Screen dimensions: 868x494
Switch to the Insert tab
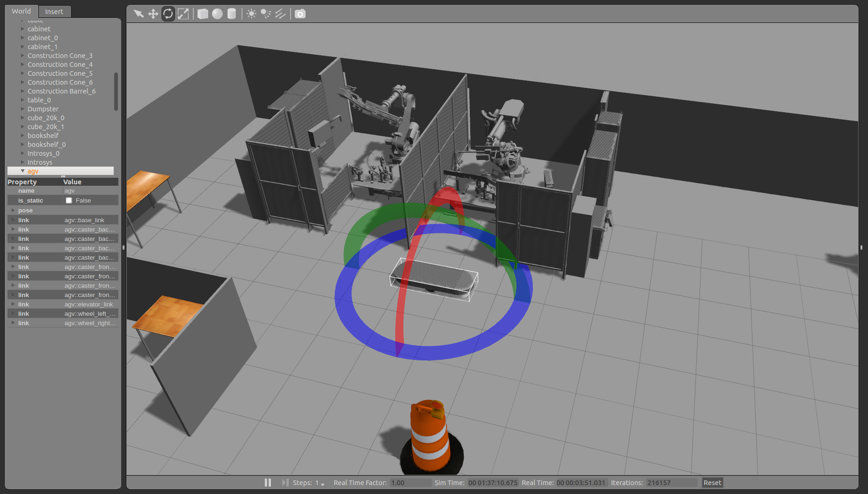54,11
